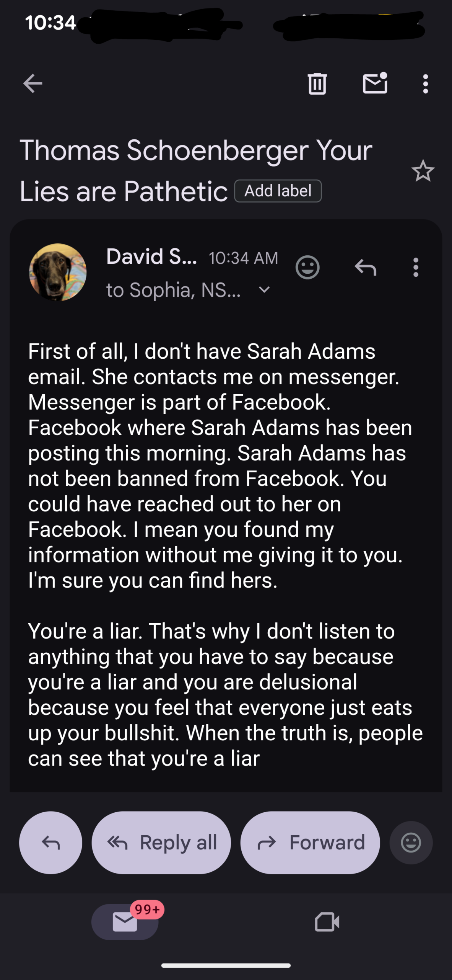Switch to the Mail tab

(125, 921)
